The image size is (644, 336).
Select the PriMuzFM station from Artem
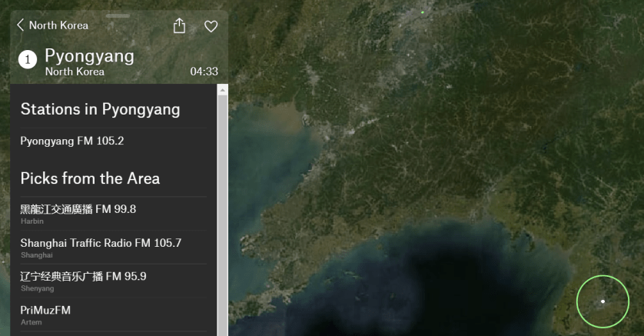point(45,310)
